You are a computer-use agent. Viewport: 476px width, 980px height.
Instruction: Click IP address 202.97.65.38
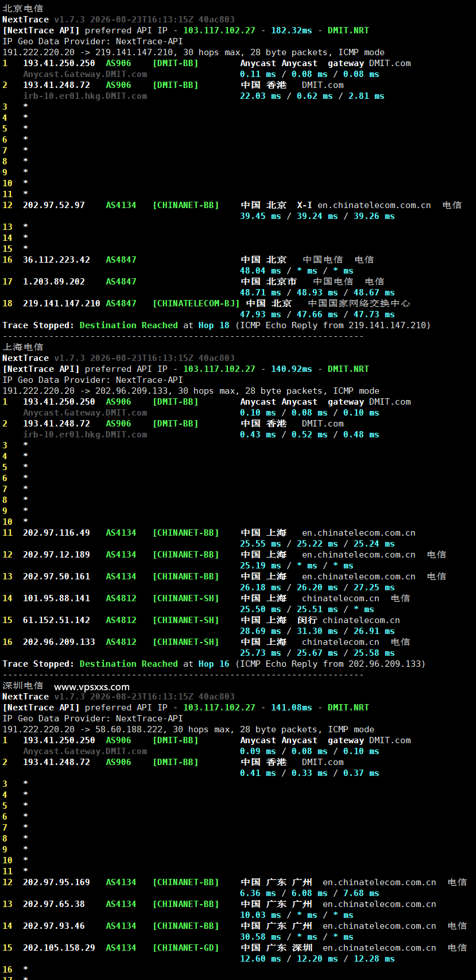[x=54, y=904]
